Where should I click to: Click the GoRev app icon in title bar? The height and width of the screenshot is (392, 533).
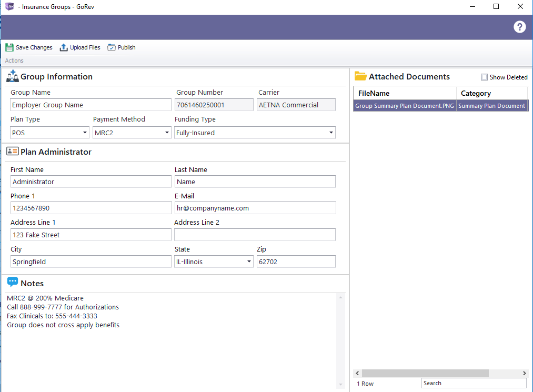pos(9,6)
